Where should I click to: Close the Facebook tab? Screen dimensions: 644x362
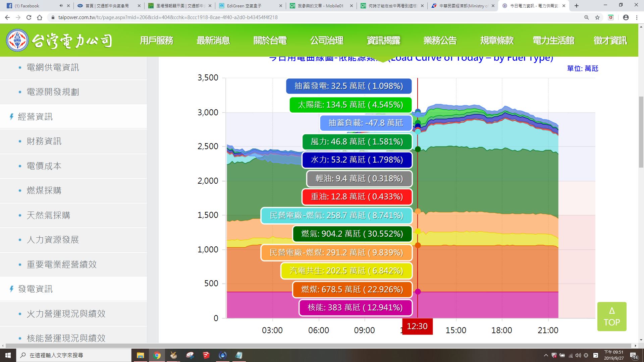coord(68,6)
